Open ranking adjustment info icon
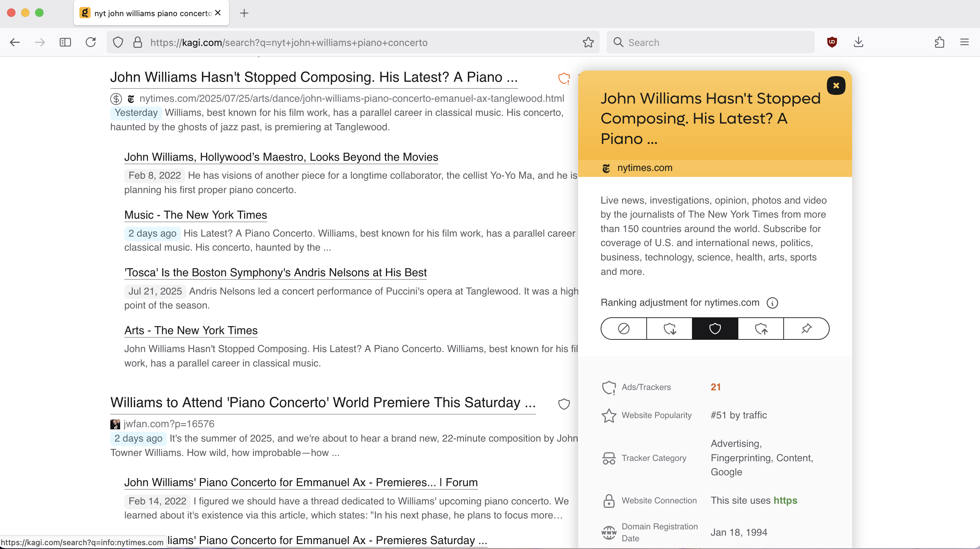The width and height of the screenshot is (980, 549). [772, 303]
